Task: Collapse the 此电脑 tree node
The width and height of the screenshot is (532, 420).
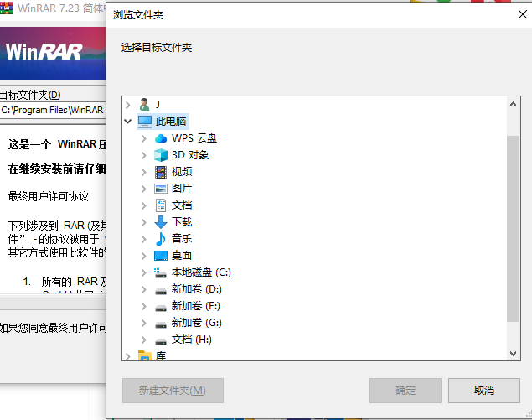Action: click(x=128, y=122)
